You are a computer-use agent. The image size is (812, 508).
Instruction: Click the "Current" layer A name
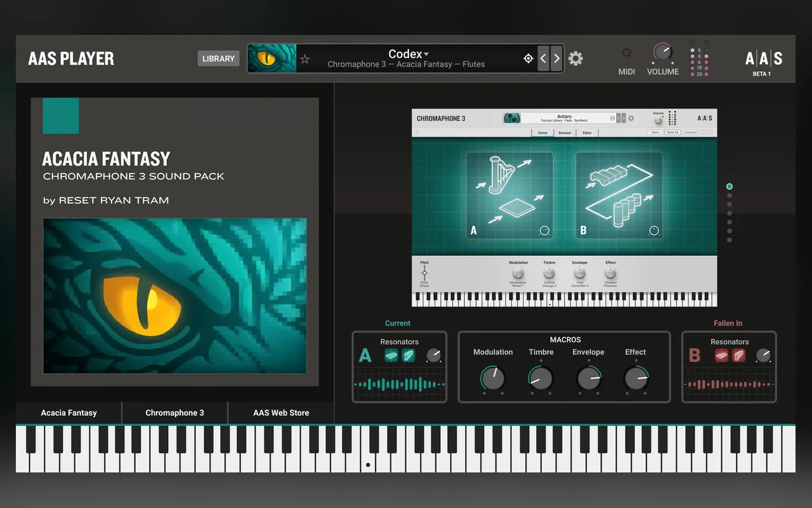[398, 323]
